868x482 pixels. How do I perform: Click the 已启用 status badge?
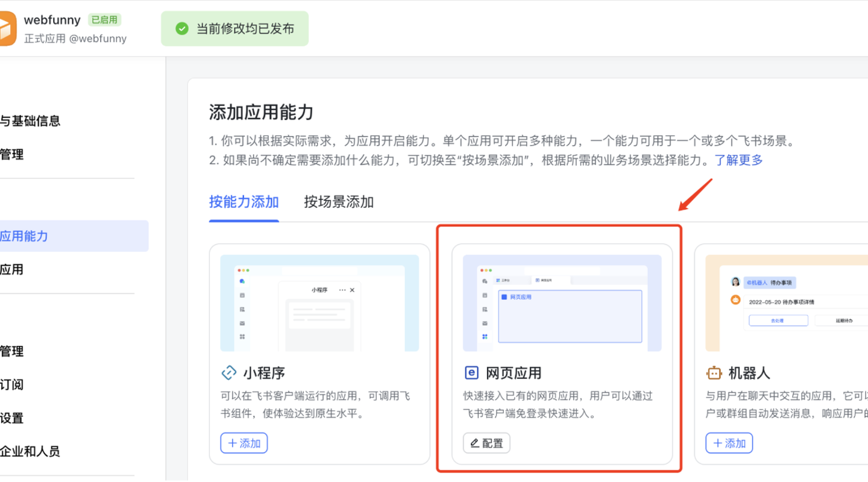pyautogui.click(x=104, y=20)
